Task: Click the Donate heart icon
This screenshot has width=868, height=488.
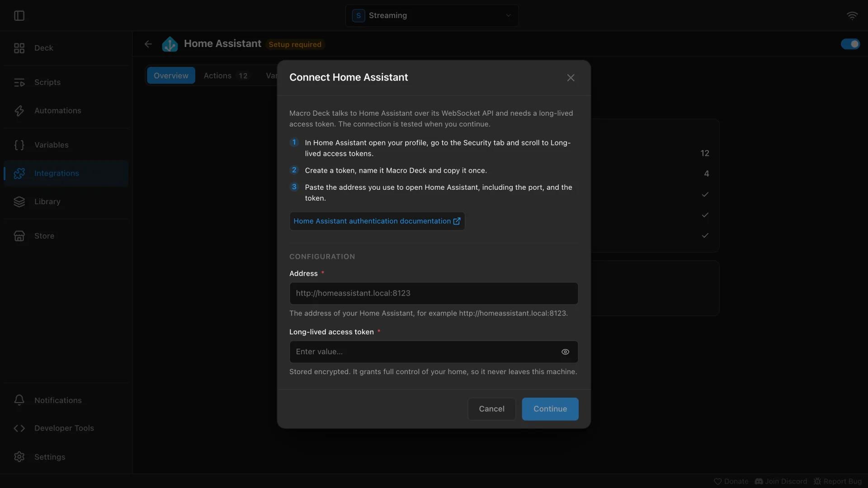Action: [x=717, y=481]
